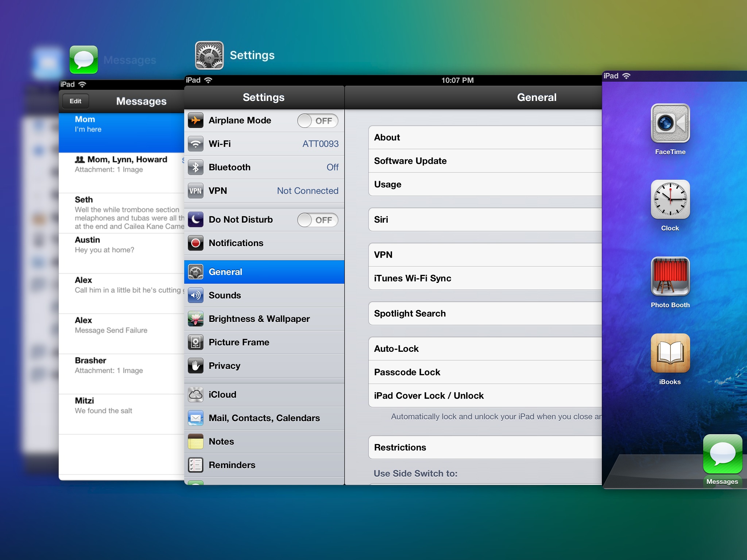Tap the Settings gear app icon

click(x=209, y=55)
